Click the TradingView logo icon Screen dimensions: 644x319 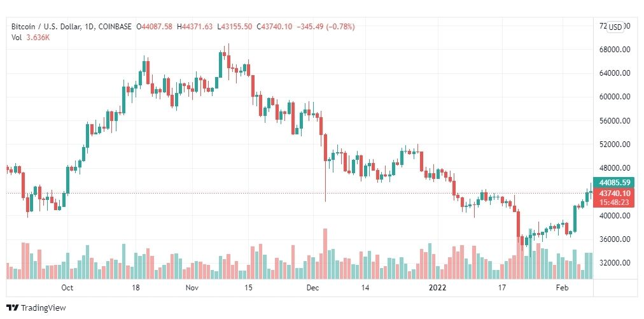click(x=13, y=308)
